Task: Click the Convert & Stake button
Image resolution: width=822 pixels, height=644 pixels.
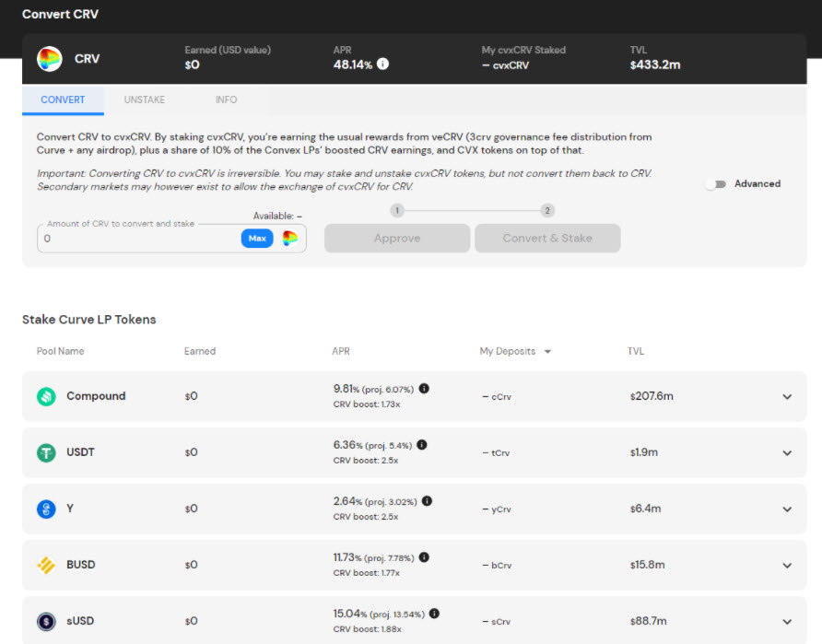Action: click(547, 239)
